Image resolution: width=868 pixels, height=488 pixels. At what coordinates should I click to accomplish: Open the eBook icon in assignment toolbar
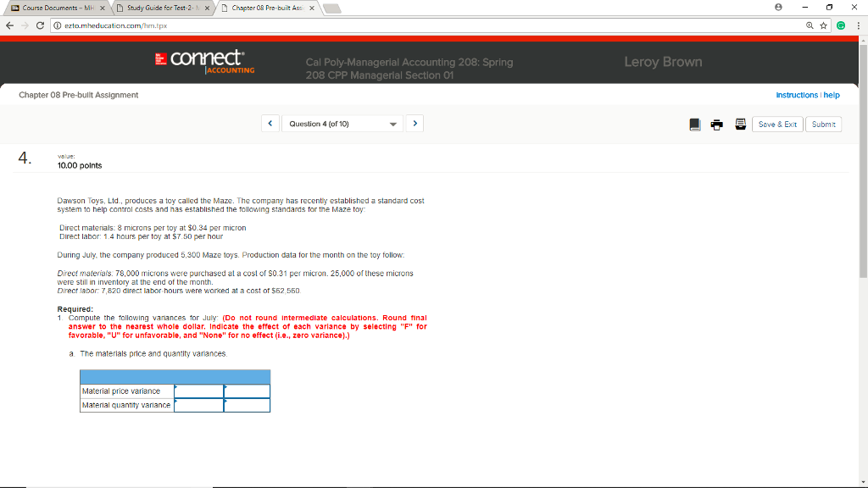pyautogui.click(x=695, y=125)
